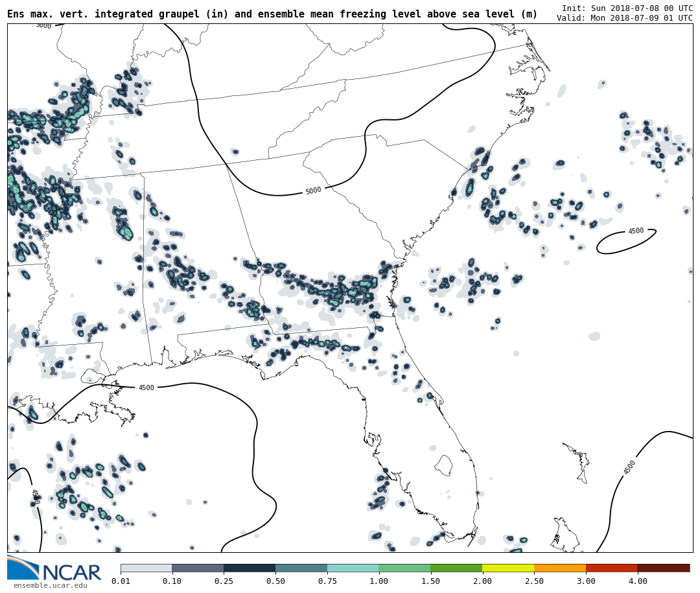
Task: Pick the dark green 1.50–2.00 colorbar segment
Action: pyautogui.click(x=456, y=568)
